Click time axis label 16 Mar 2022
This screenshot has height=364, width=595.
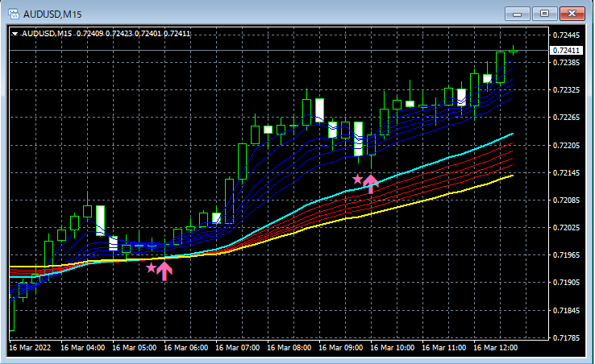(x=30, y=348)
